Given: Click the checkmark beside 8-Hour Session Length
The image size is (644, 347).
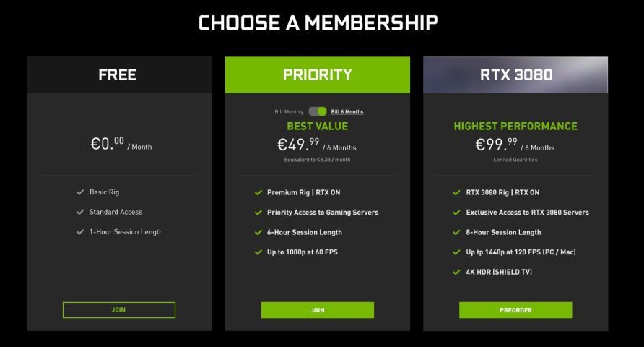Looking at the screenshot, I should (x=456, y=233).
